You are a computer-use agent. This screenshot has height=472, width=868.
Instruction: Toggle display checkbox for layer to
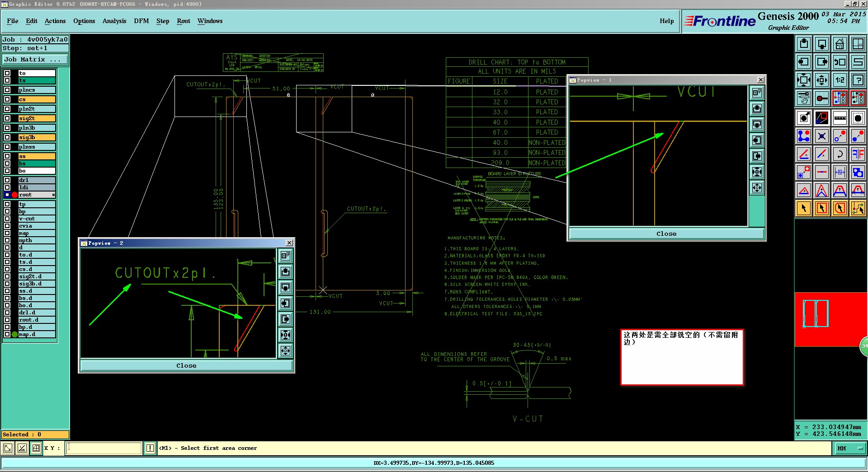tap(7, 73)
